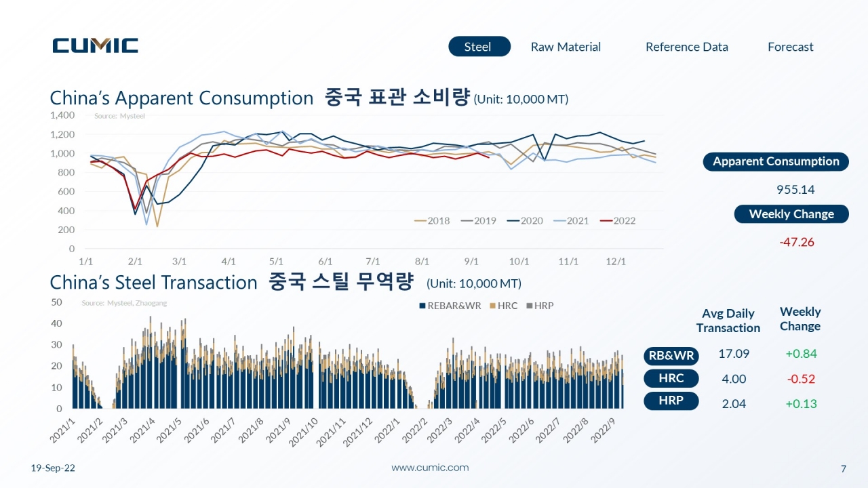This screenshot has width=868, height=488.
Task: Click the Apparent Consumption label button
Action: [x=776, y=161]
